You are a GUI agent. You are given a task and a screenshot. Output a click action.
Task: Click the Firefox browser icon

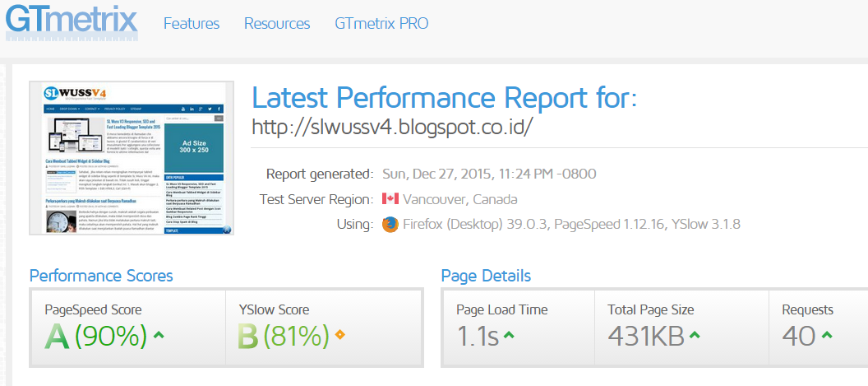click(390, 225)
